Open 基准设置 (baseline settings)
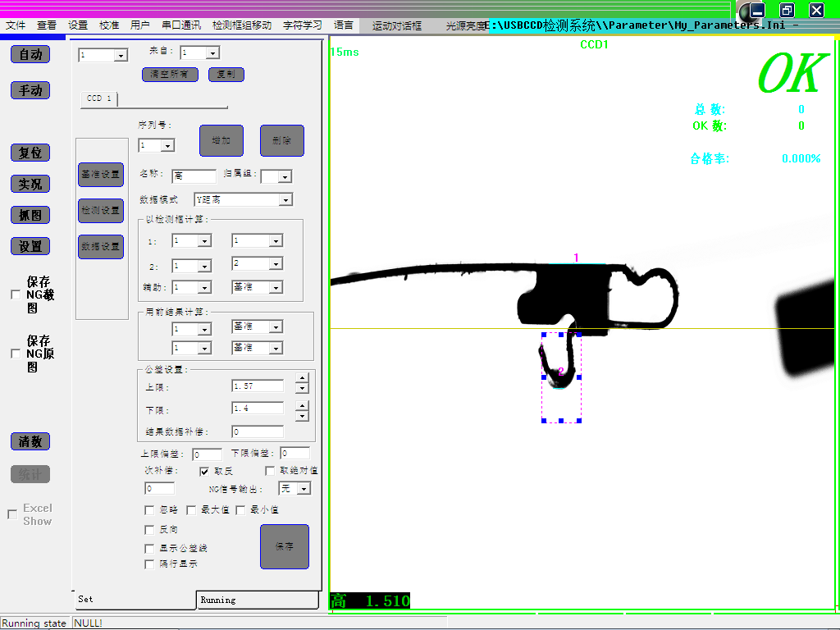The height and width of the screenshot is (630, 840). click(100, 174)
